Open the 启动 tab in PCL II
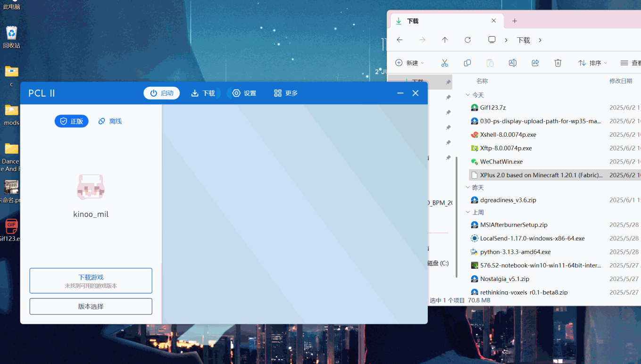The width and height of the screenshot is (641, 364). coord(162,93)
